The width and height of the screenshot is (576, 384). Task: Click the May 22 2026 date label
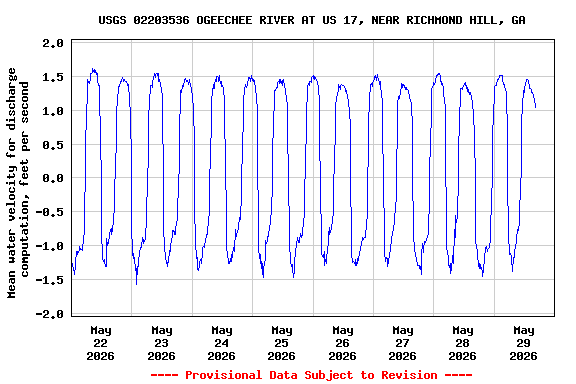coord(101,343)
